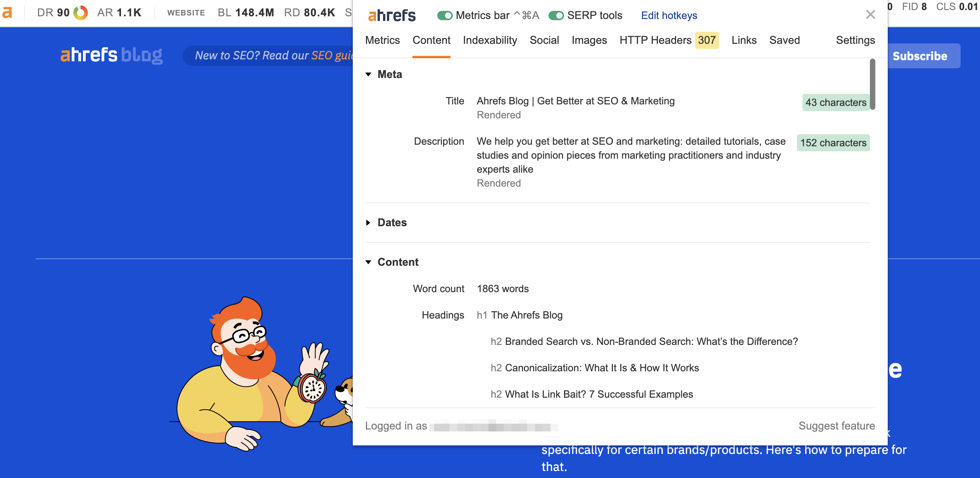
Task: Click Suggest feature link
Action: point(837,426)
